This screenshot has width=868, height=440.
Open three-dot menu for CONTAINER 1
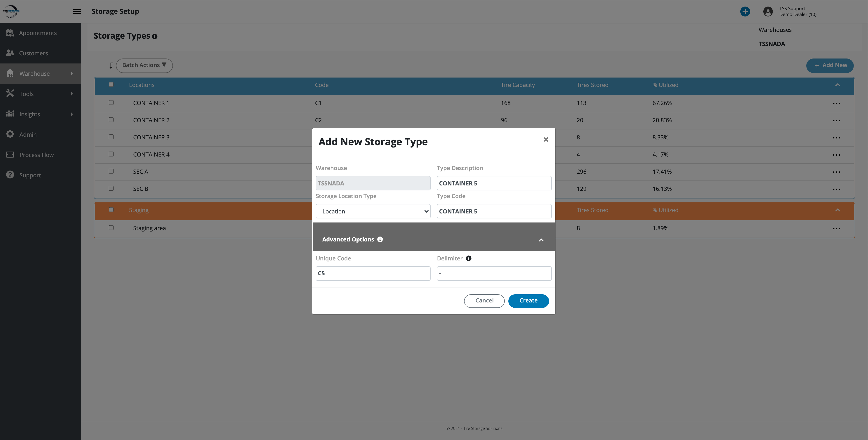836,103
